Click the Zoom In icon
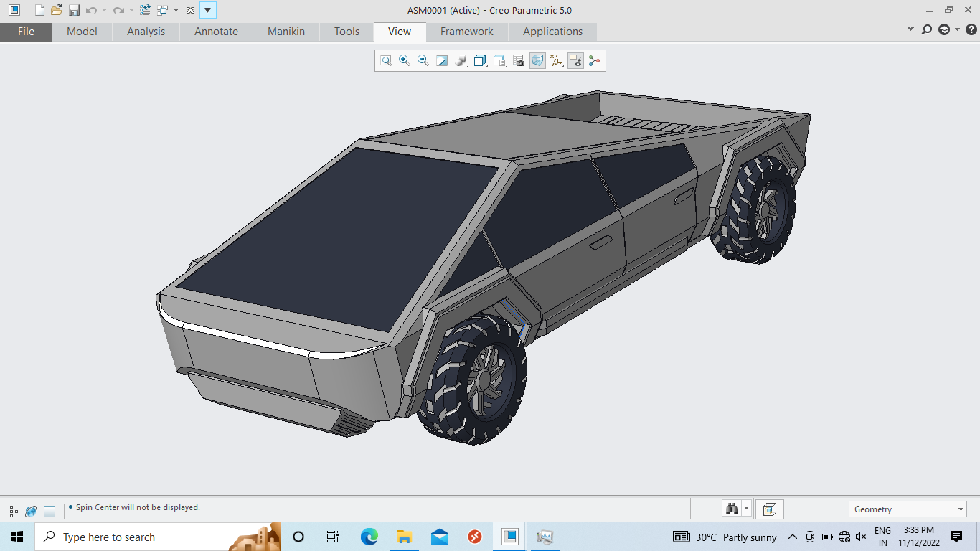This screenshot has width=980, height=551. point(405,61)
